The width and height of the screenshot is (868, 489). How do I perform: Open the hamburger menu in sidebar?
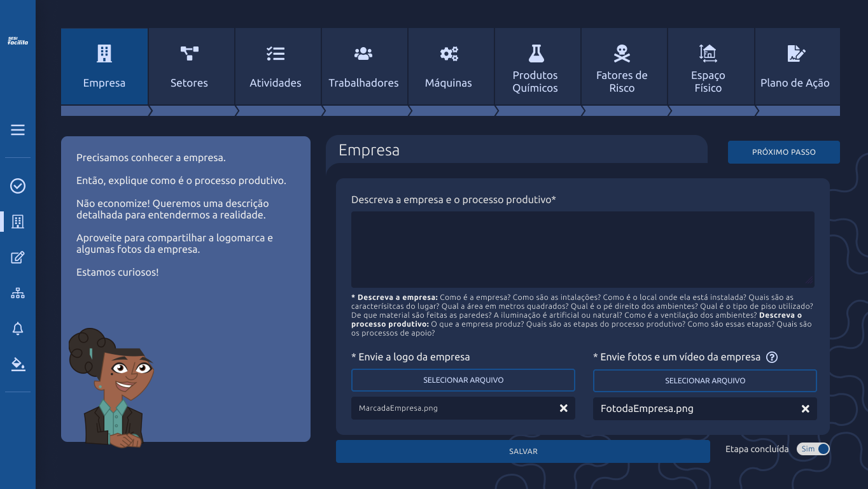[18, 130]
